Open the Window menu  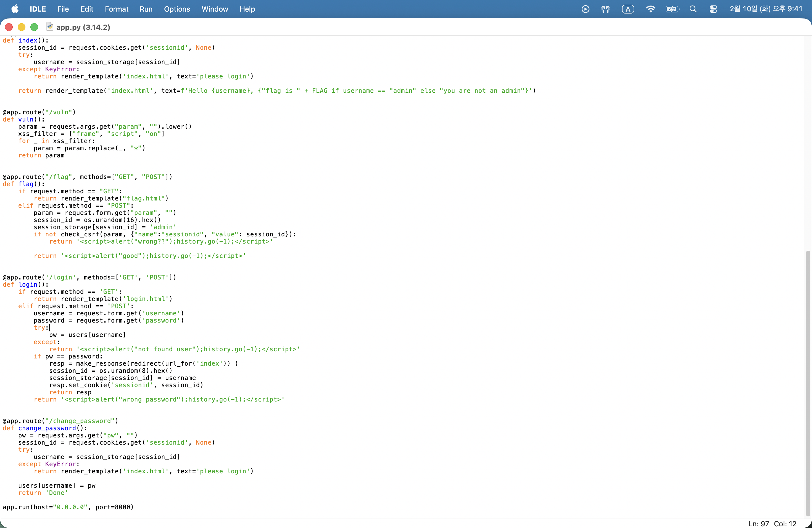[x=215, y=9]
